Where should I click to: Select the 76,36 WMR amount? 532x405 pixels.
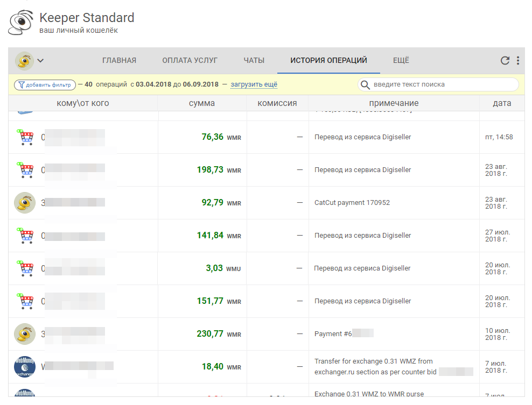[221, 137]
